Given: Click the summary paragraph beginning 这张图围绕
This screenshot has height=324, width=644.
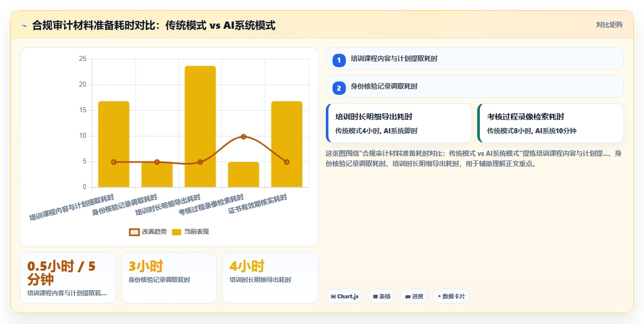Looking at the screenshot, I should tap(474, 158).
